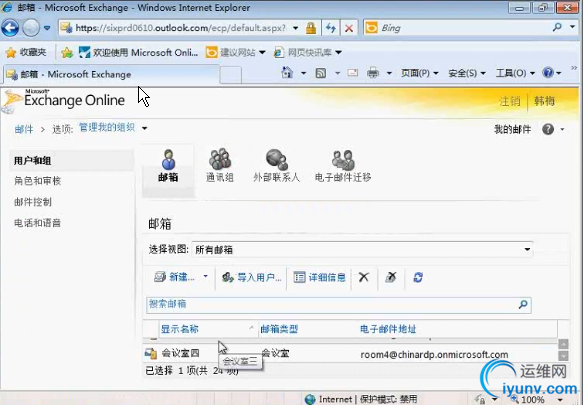Viewport: 583px width, 405px height.
Task: Stop loading with the red X icon
Action: tap(349, 28)
